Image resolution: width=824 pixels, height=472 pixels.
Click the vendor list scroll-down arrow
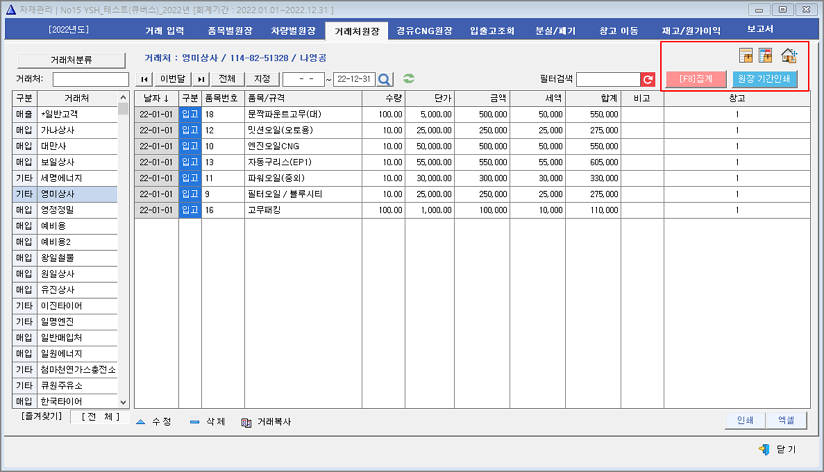(123, 402)
